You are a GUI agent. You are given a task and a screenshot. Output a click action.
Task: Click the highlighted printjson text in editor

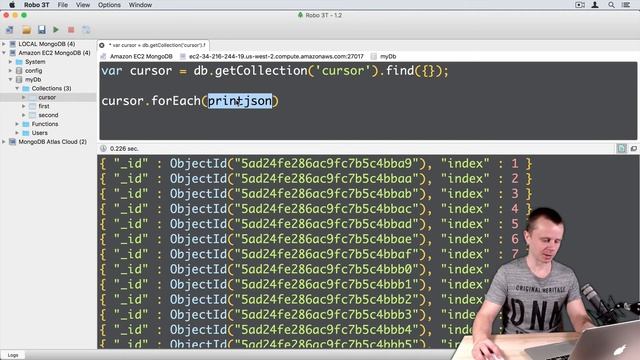(x=240, y=101)
